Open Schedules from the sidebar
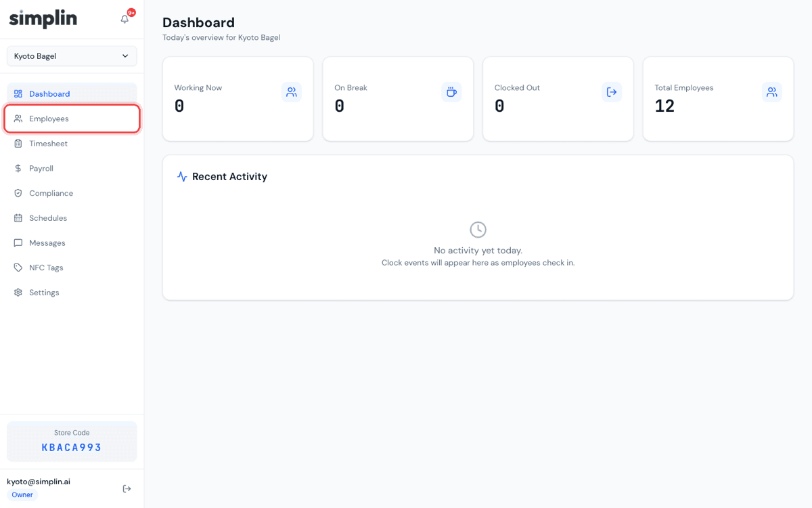 coord(72,218)
